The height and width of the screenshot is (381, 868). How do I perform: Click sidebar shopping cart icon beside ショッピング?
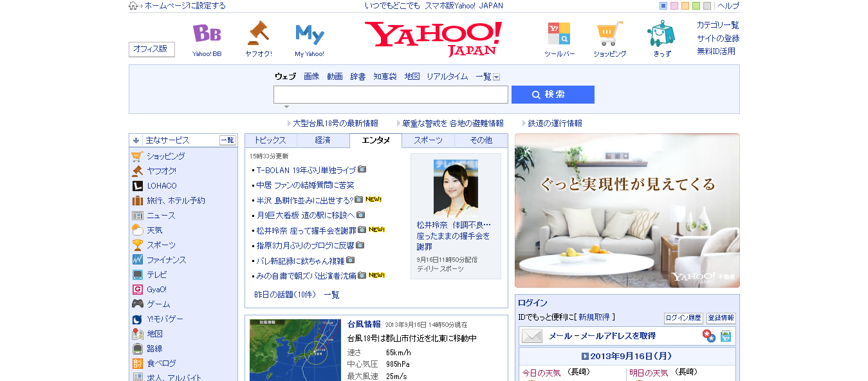137,156
